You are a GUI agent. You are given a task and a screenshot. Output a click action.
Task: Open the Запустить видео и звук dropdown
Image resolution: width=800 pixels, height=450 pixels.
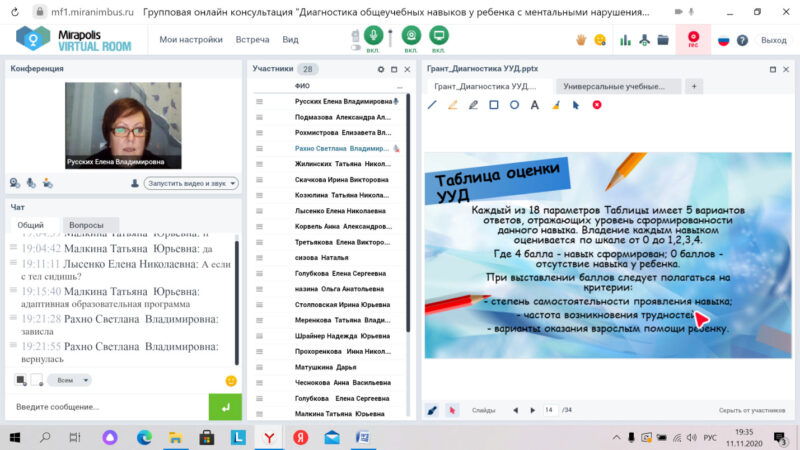coord(191,183)
